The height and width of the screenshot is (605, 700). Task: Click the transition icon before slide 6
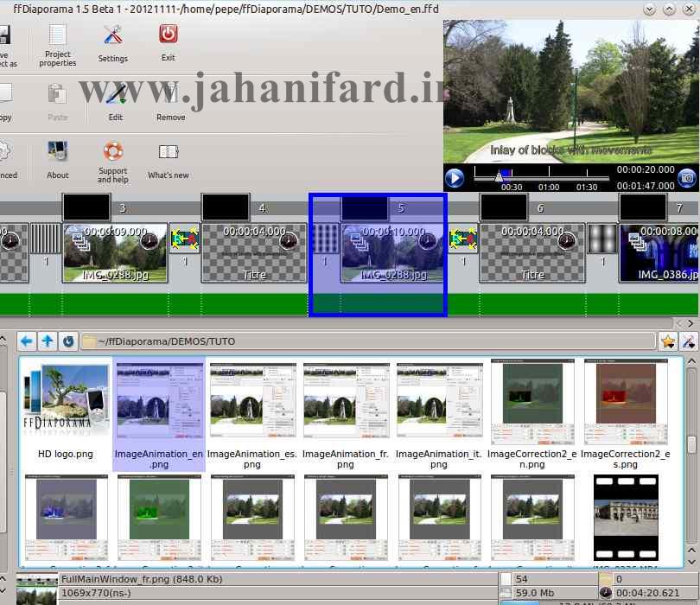[x=462, y=239]
